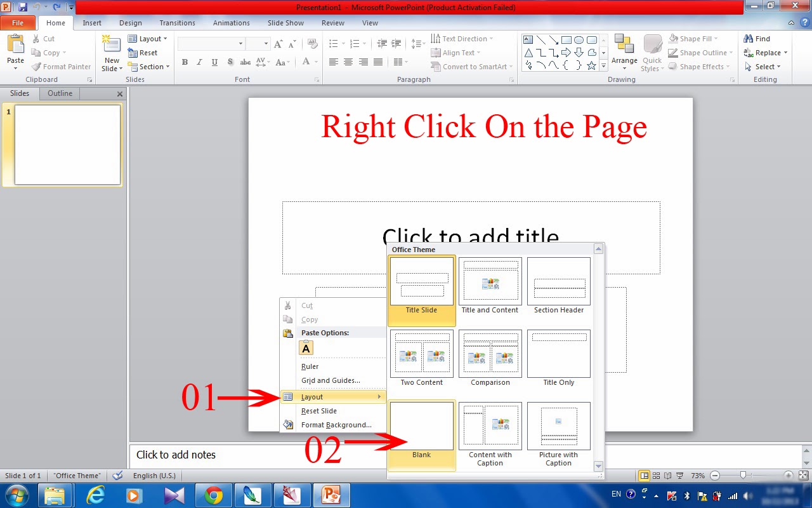Pick the Content with Caption layout
812x508 pixels.
coord(490,435)
